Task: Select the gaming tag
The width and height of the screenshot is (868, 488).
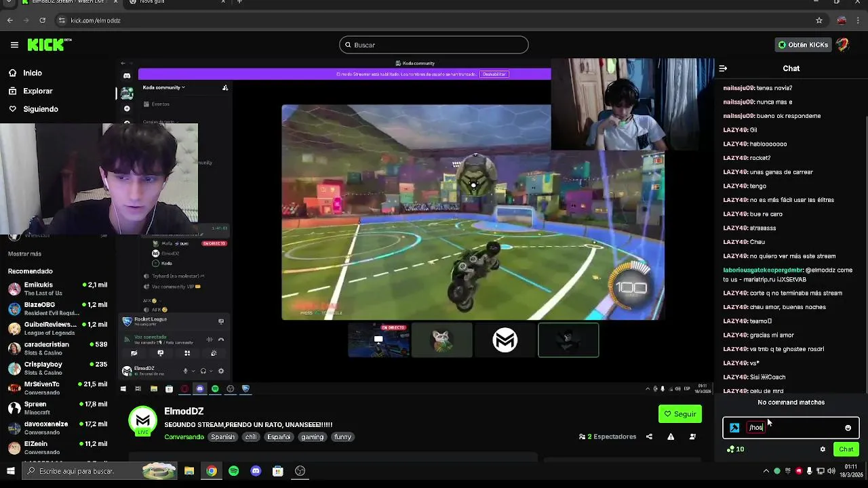Action: 313,437
